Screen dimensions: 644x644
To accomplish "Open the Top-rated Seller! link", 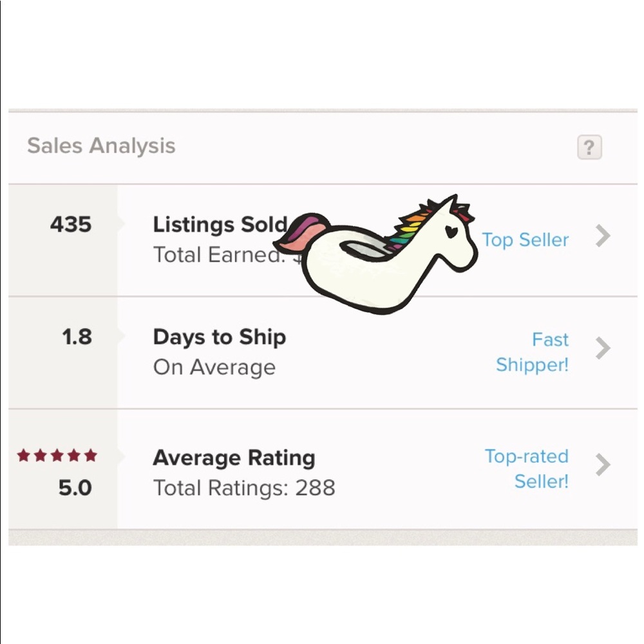I will (527, 469).
